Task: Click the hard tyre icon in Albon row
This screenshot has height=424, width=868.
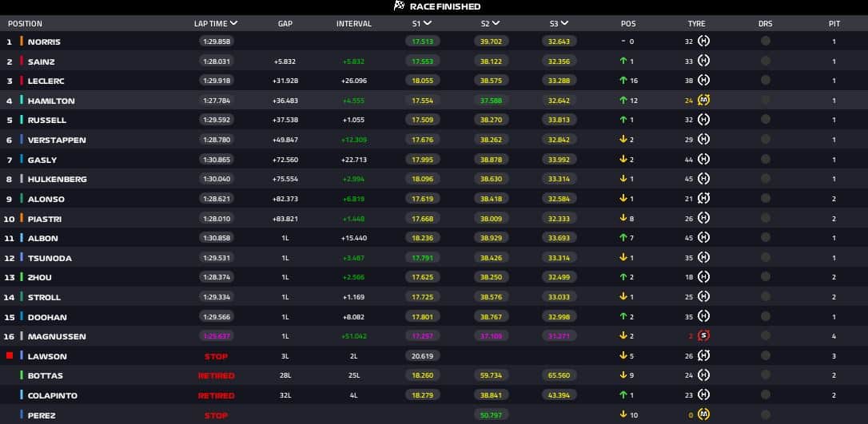Action: [703, 238]
